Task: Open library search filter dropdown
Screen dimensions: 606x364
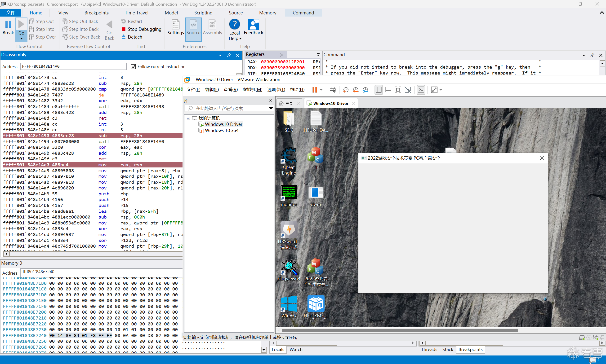Action: click(271, 108)
